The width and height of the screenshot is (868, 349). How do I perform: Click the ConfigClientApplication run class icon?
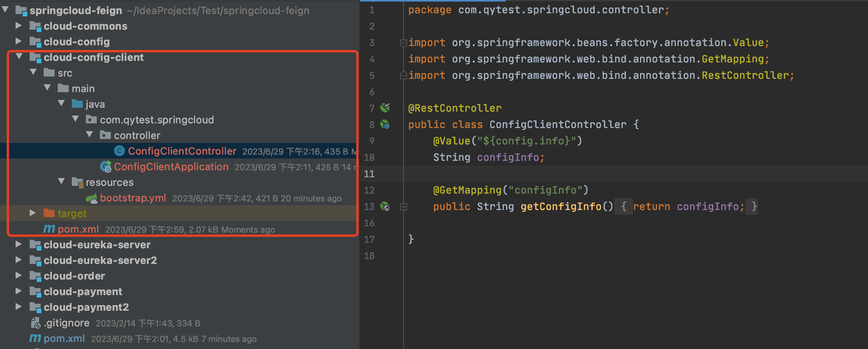click(106, 167)
